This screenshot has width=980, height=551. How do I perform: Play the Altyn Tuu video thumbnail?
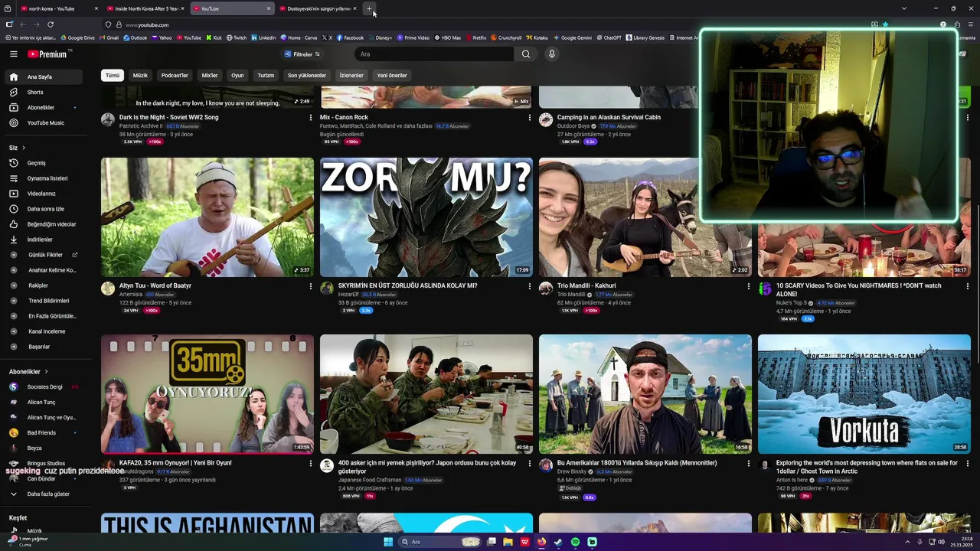(x=207, y=217)
